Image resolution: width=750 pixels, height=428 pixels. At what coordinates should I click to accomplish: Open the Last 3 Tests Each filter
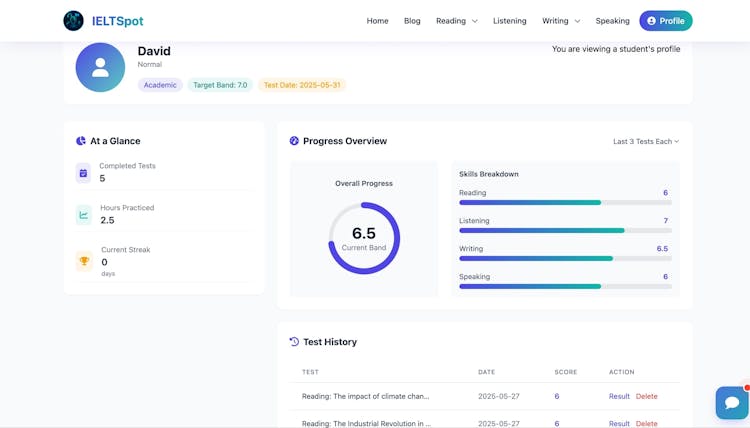tap(645, 142)
